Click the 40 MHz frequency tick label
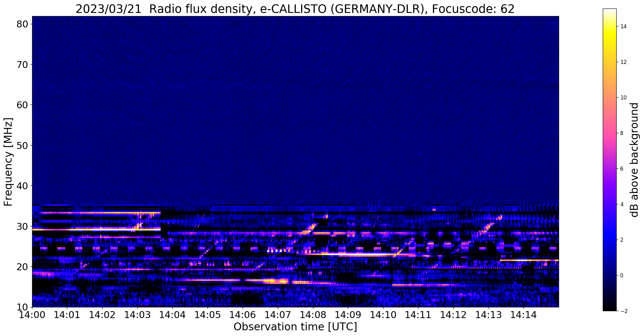The width and height of the screenshot is (644, 336). pyautogui.click(x=22, y=186)
